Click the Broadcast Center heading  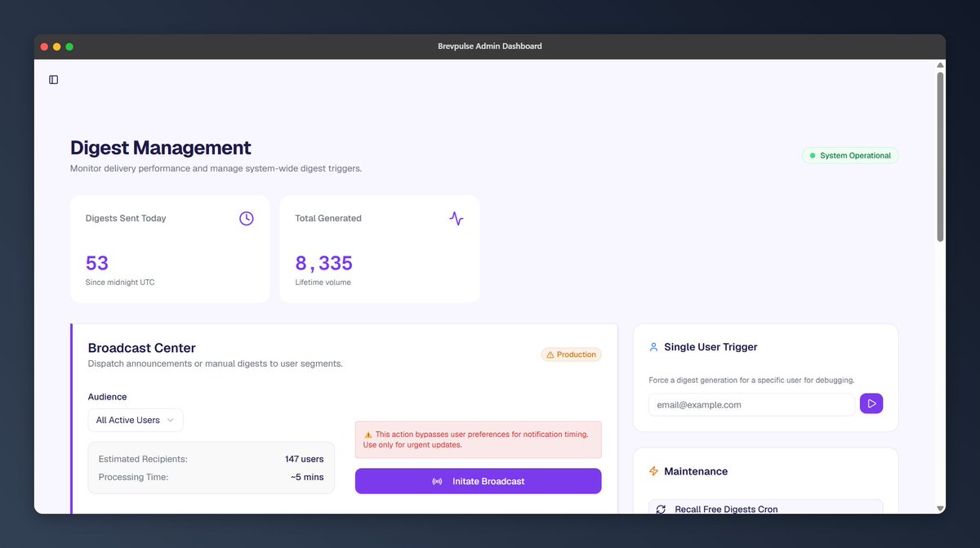pyautogui.click(x=142, y=348)
